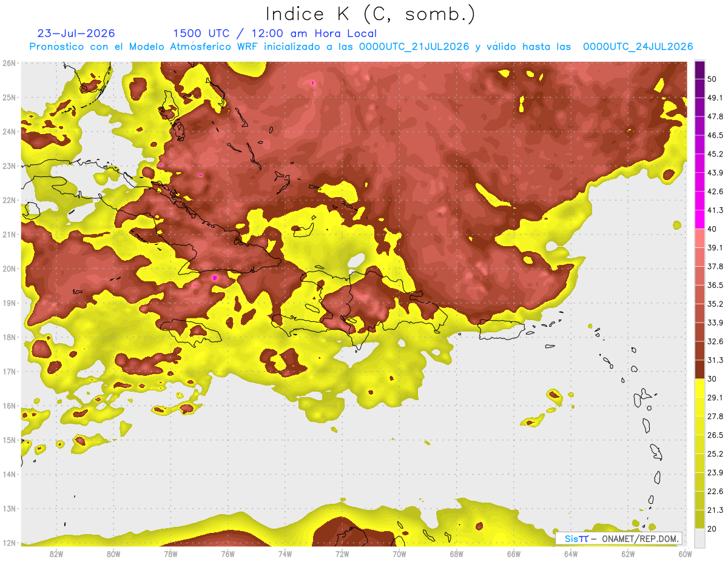Viewport: 728px width, 562px height.
Task: Click "1500 UTC / 12:00 am Hora Local" text
Action: click(275, 33)
